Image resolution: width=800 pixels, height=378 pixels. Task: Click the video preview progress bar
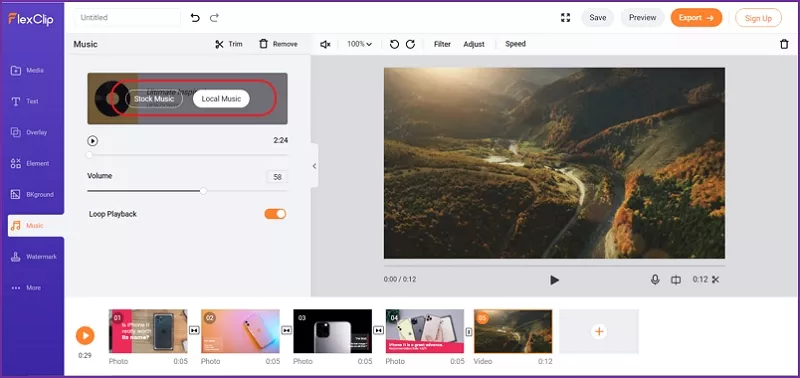554,266
